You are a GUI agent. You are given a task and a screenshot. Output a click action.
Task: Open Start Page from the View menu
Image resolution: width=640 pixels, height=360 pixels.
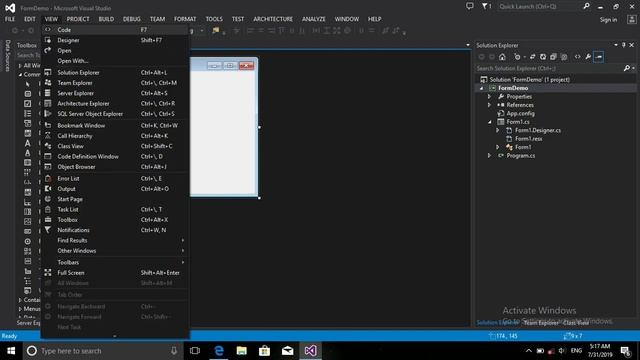114,199
